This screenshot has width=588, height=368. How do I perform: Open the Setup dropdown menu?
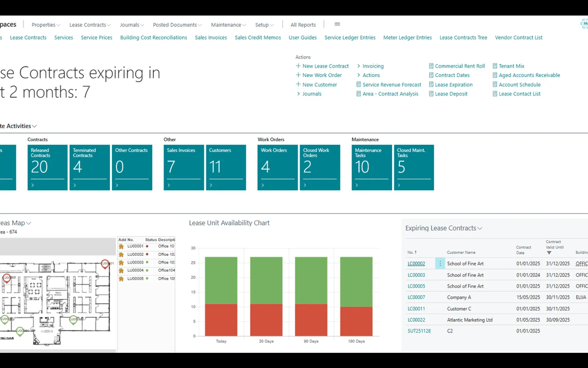click(x=264, y=25)
